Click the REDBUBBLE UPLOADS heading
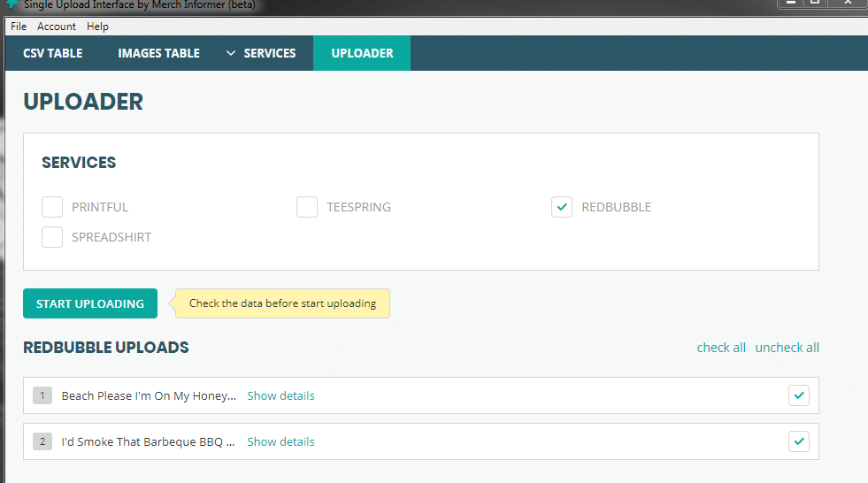Viewport: 868px width, 483px height. [x=105, y=348]
